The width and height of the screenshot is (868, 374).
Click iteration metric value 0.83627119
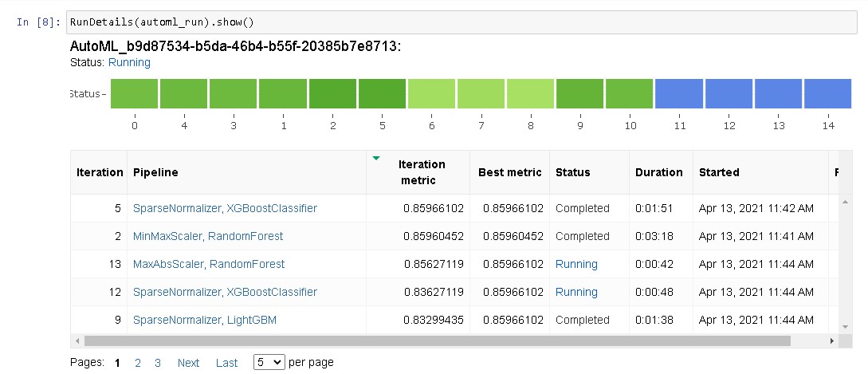coord(434,292)
